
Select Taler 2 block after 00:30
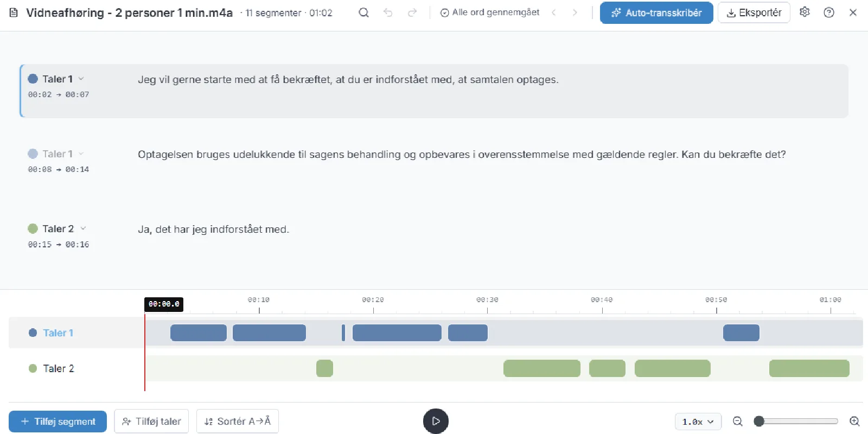(x=542, y=368)
